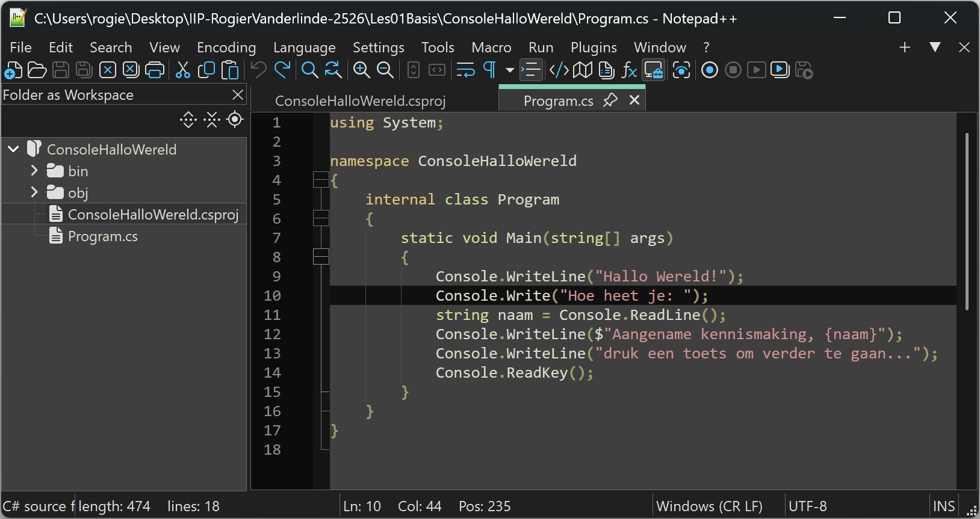
Task: Click the Playback macro icon
Action: 757,70
